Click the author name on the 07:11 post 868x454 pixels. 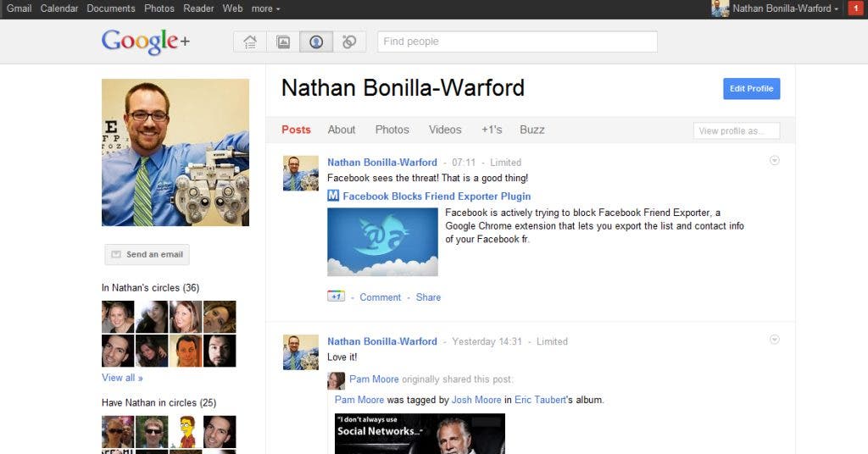click(x=382, y=162)
